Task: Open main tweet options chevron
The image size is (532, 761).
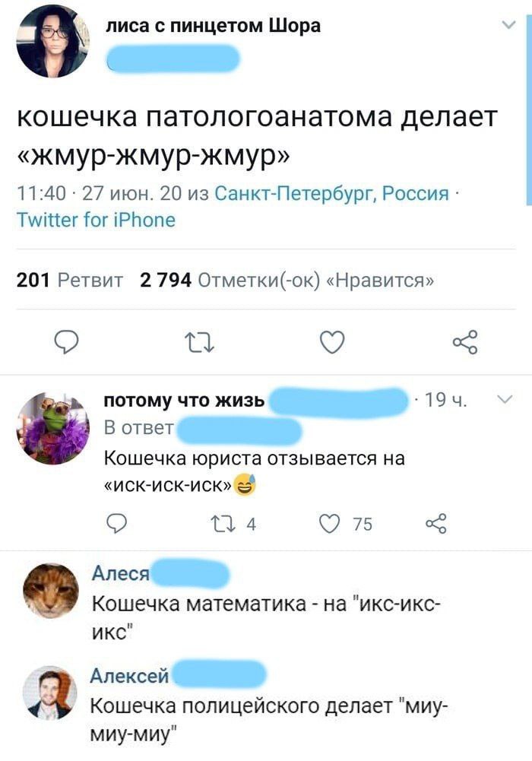Action: [510, 27]
